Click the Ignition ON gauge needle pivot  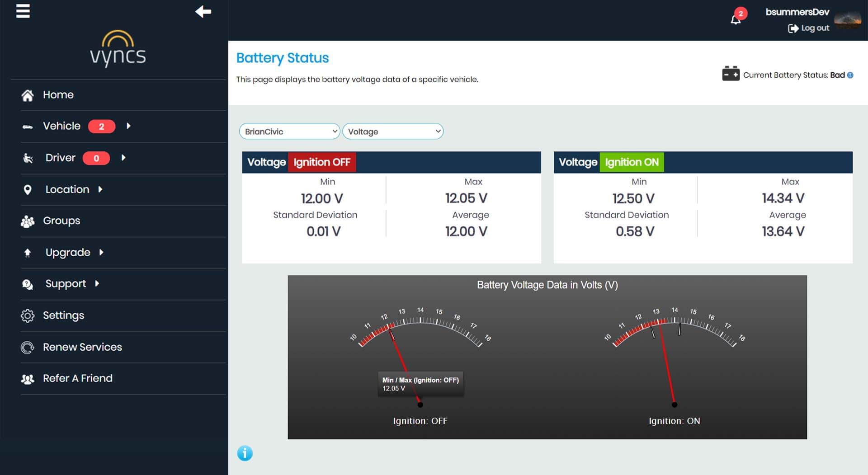click(x=674, y=405)
